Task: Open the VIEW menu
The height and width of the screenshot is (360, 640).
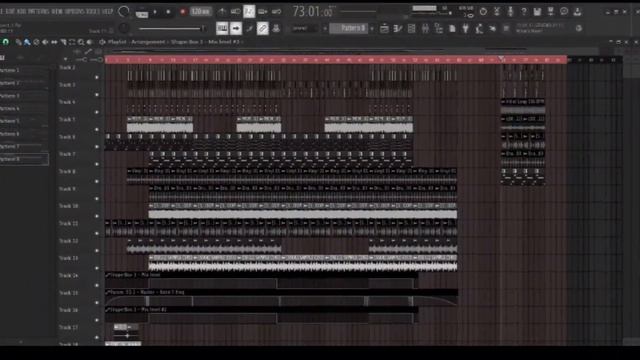Action: (x=56, y=12)
